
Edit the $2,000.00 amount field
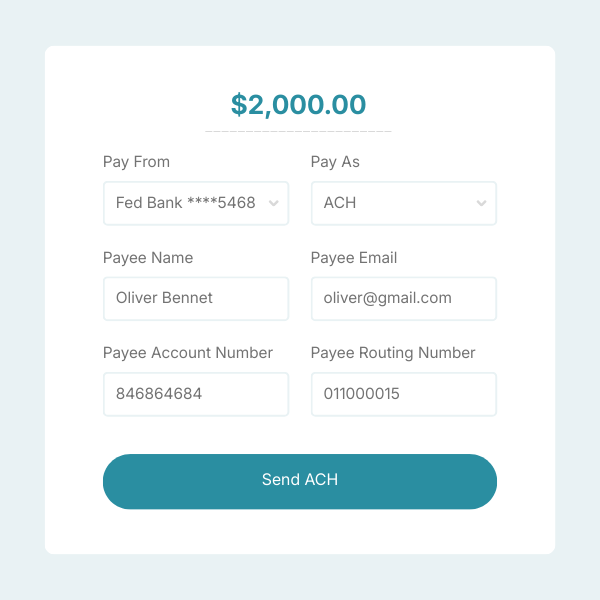pyautogui.click(x=298, y=104)
